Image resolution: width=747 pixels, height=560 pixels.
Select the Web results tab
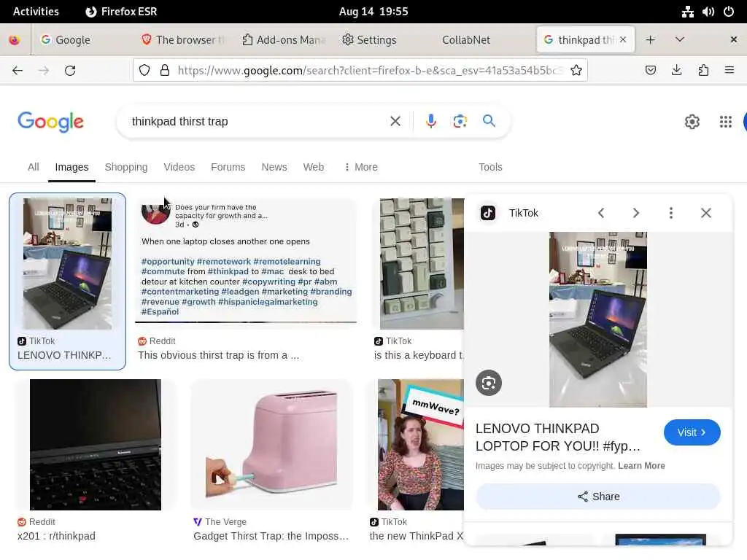tap(314, 167)
